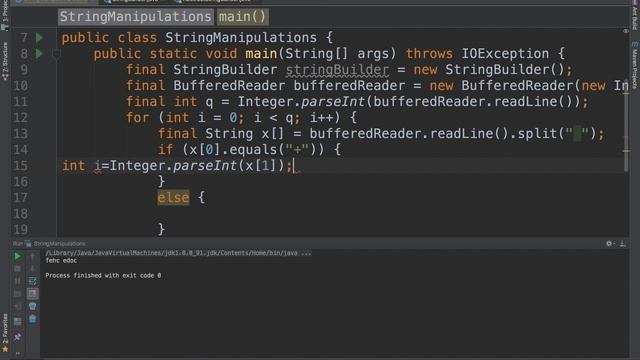Image resolution: width=640 pixels, height=360 pixels.
Task: Click the IOException word on line 8
Action: (505, 53)
